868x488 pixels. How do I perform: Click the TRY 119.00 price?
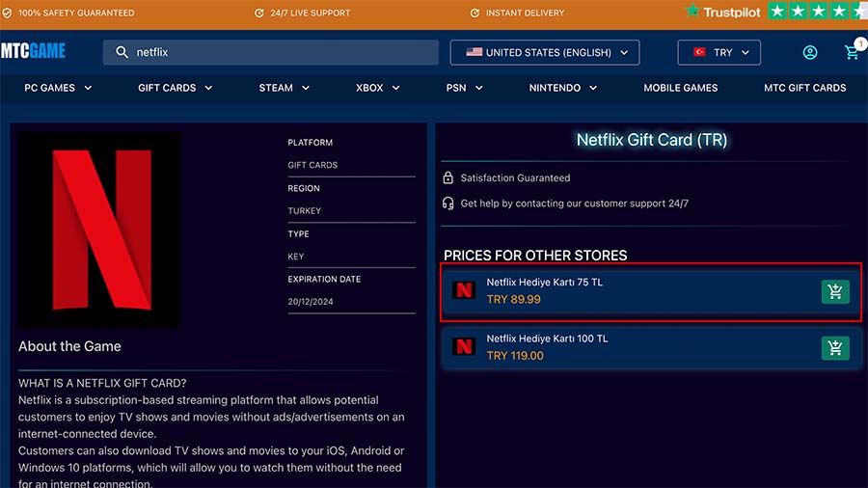click(x=515, y=356)
